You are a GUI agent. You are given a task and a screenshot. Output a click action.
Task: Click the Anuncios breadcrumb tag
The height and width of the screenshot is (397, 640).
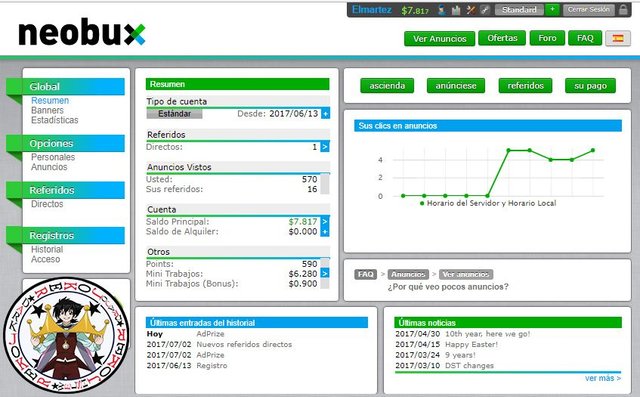pyautogui.click(x=408, y=274)
